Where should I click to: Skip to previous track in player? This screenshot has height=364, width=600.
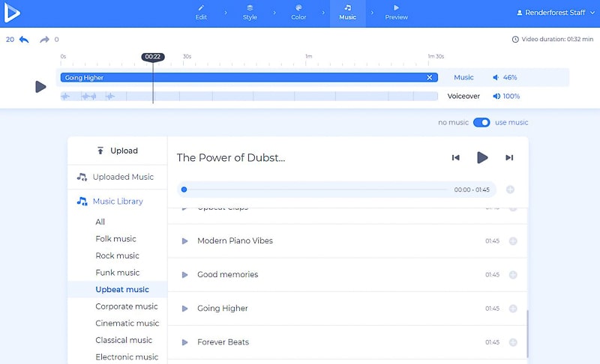pos(455,157)
